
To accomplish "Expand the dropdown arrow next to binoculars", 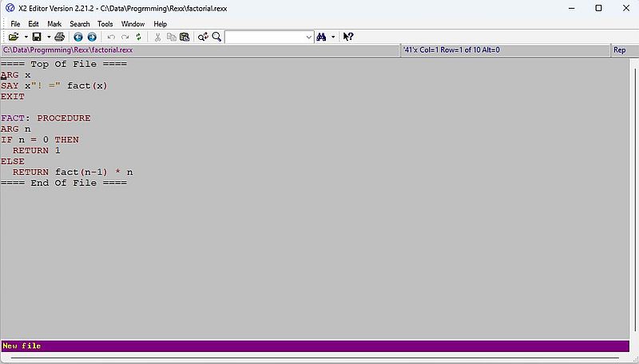I will [x=333, y=37].
